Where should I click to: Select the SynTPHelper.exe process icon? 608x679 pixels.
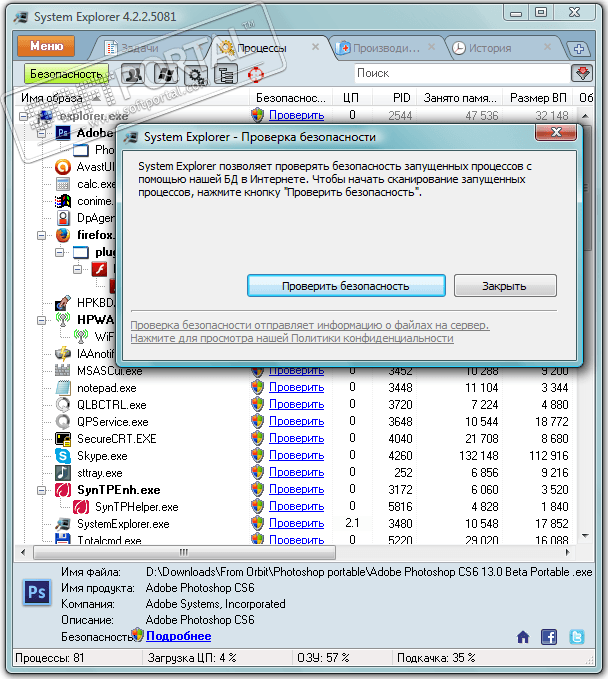click(x=81, y=507)
